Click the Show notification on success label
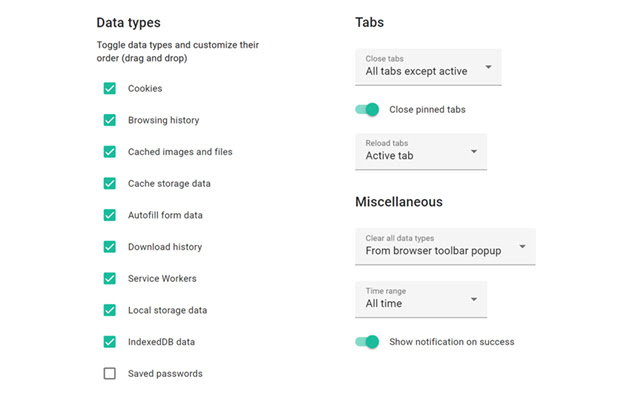This screenshot has width=640, height=400. tap(451, 342)
